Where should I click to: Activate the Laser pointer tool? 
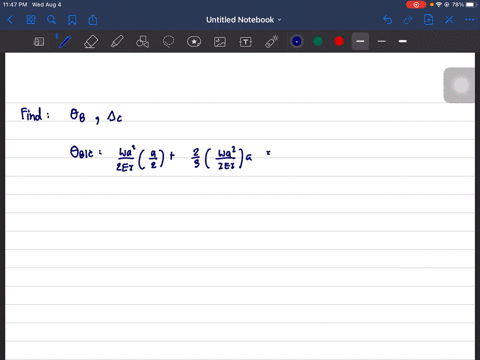coord(272,42)
